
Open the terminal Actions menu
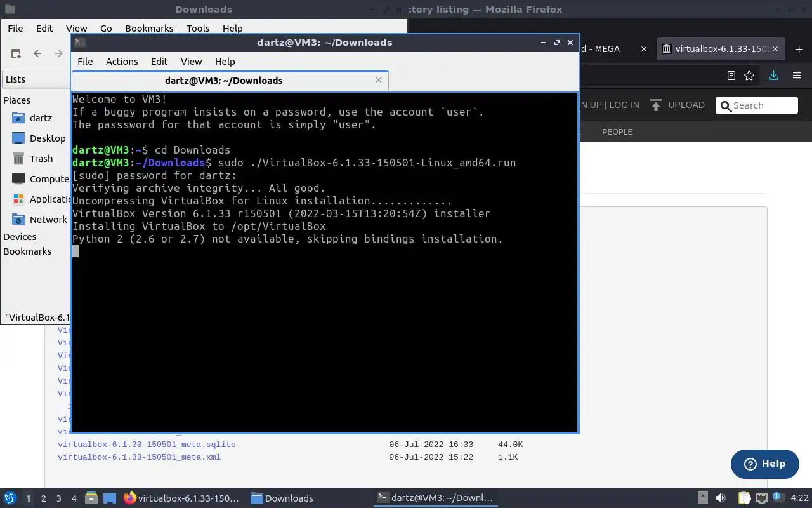click(122, 62)
